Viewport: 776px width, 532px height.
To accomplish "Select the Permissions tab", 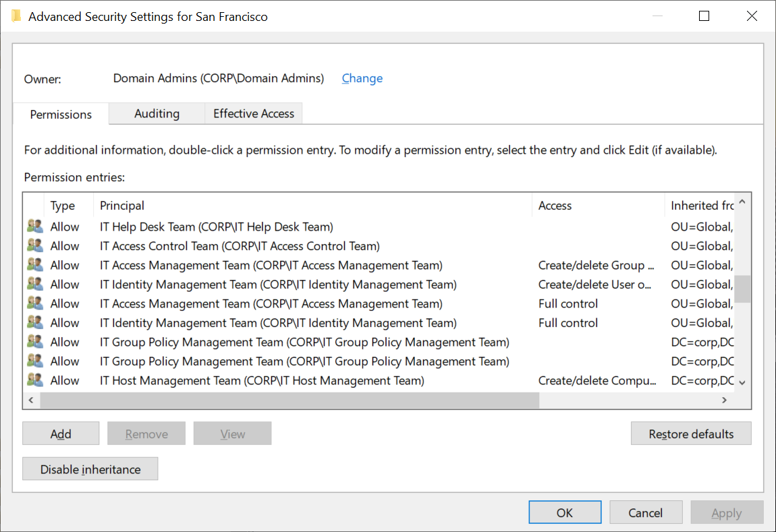I will tap(60, 114).
